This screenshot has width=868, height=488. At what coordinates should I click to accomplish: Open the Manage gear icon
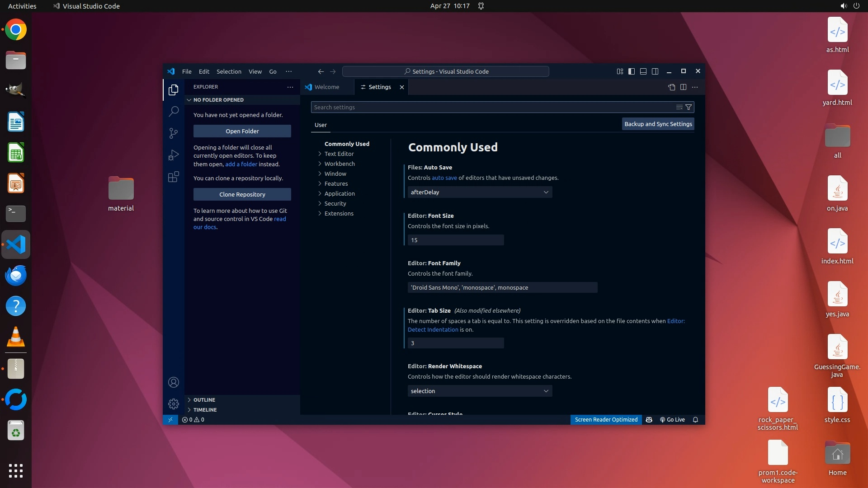click(174, 404)
